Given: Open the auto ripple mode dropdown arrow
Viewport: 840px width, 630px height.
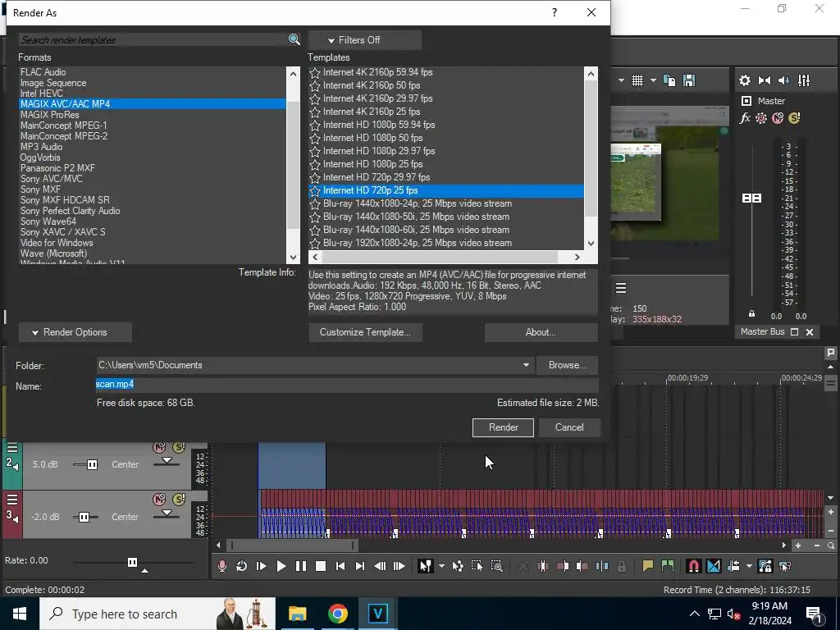Looking at the screenshot, I should point(749,566).
